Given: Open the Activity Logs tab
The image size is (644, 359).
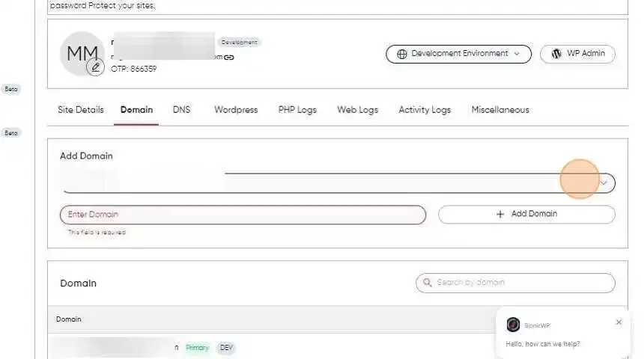Looking at the screenshot, I should coord(425,110).
